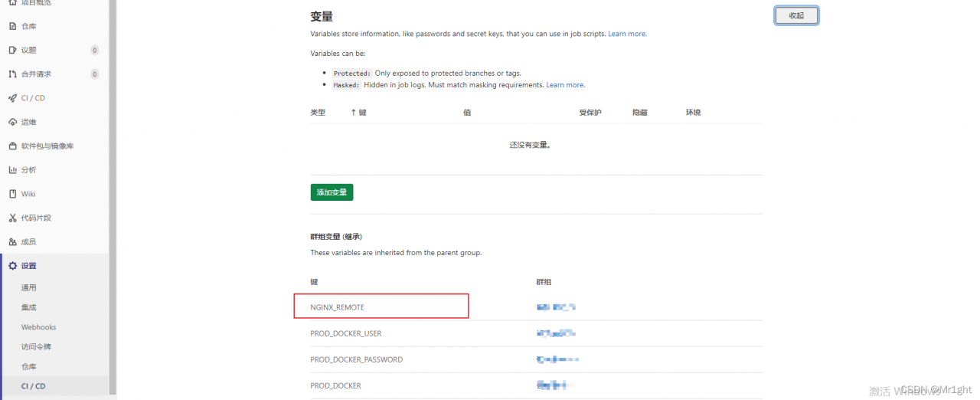The height and width of the screenshot is (400, 980).
Task: Click the green 添加变量 button
Action: [332, 192]
